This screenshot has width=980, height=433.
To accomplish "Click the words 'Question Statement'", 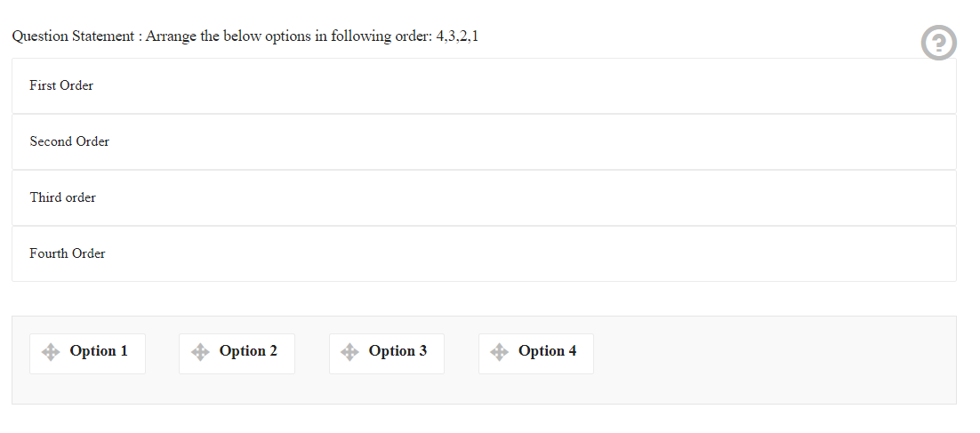I will [73, 36].
